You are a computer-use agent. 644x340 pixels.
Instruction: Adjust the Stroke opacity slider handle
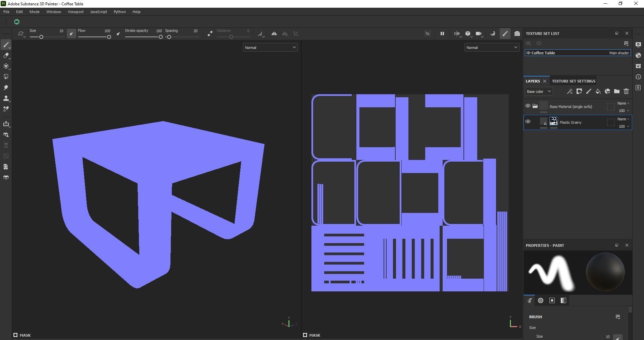[x=161, y=37]
